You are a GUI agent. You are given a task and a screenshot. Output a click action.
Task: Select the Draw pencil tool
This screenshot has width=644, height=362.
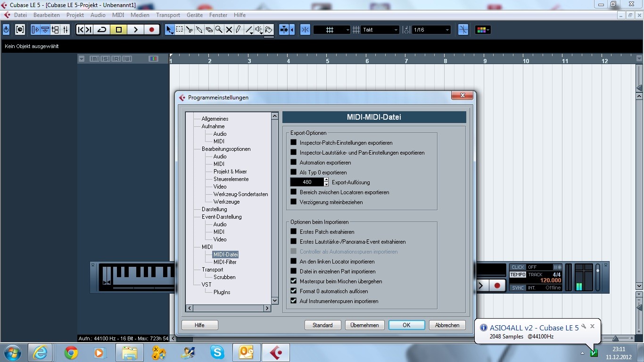[x=239, y=30]
